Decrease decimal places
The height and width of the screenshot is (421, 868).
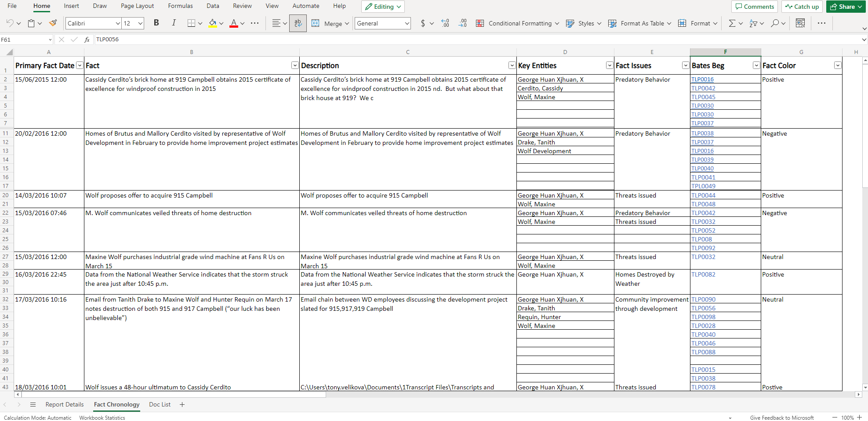pyautogui.click(x=462, y=23)
